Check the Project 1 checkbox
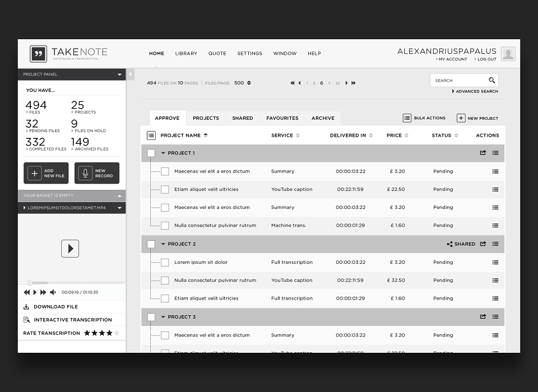Image resolution: width=538 pixels, height=392 pixels. tap(151, 153)
